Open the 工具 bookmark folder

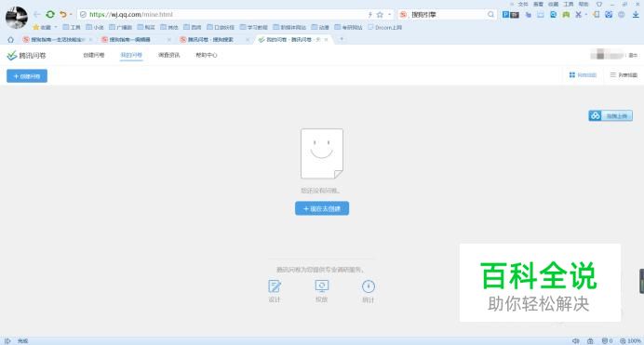click(x=72, y=27)
